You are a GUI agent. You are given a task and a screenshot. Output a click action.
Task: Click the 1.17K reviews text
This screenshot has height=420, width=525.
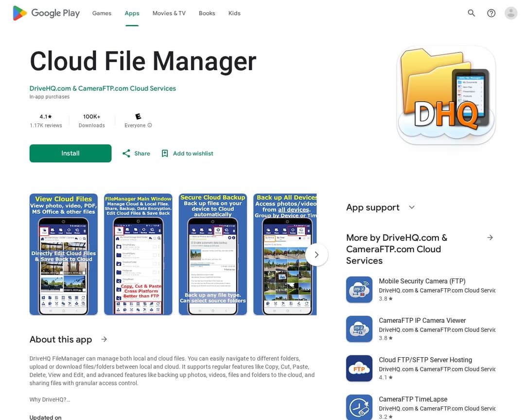(x=46, y=125)
